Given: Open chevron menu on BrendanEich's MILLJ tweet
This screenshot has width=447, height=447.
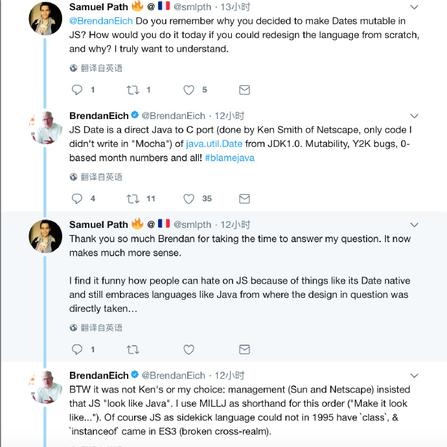Looking at the screenshot, I should [x=414, y=376].
